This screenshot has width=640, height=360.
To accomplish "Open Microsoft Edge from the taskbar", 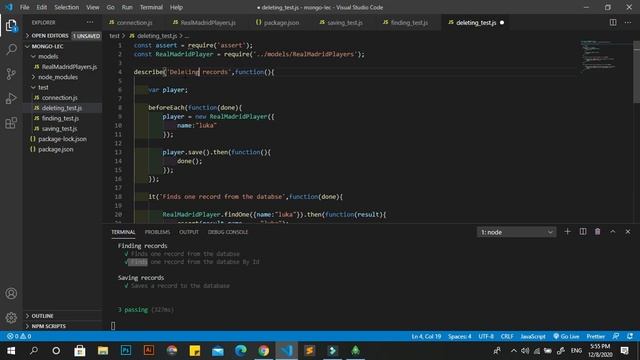I will click(x=241, y=351).
